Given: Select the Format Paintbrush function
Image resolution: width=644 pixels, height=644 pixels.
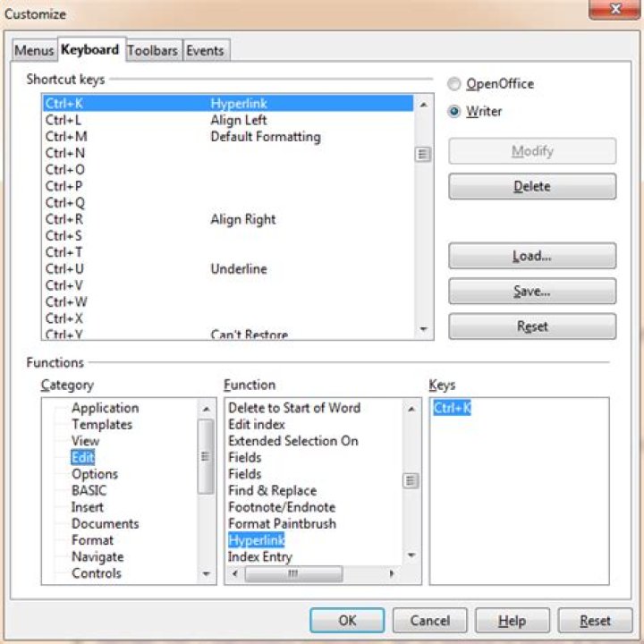Looking at the screenshot, I should click(282, 523).
